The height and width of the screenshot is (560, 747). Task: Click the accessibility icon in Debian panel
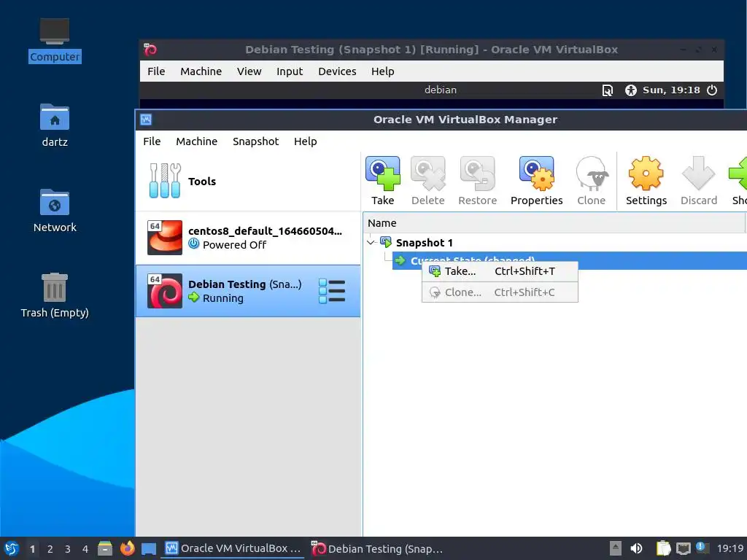pyautogui.click(x=631, y=90)
